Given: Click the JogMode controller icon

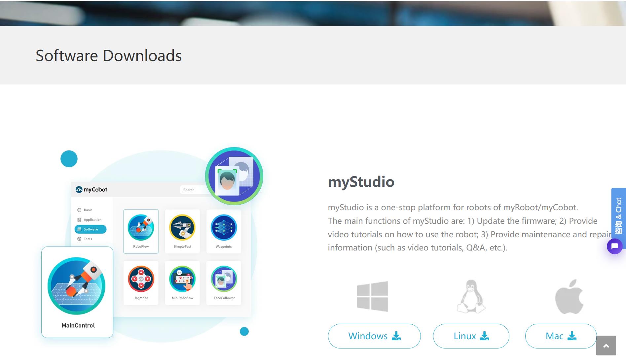Looking at the screenshot, I should tap(141, 279).
